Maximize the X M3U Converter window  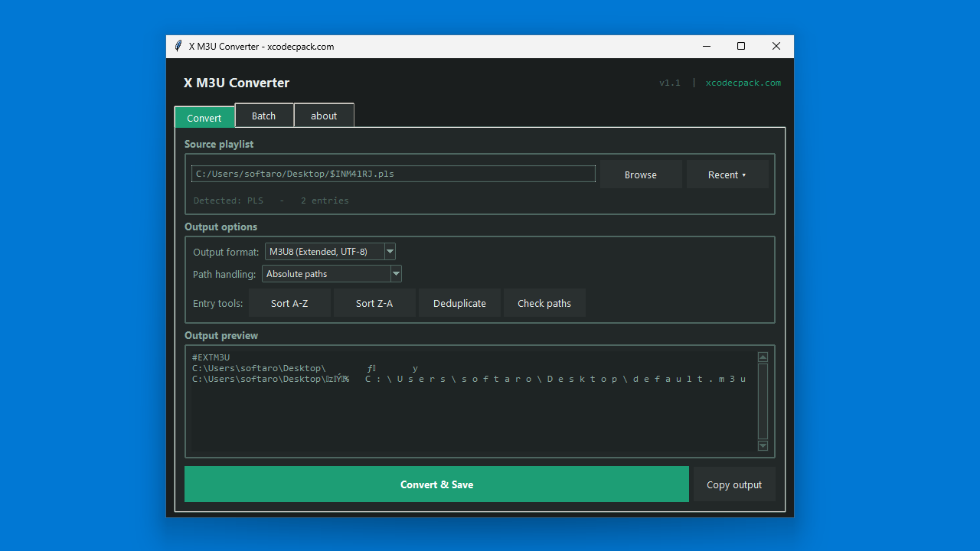741,46
